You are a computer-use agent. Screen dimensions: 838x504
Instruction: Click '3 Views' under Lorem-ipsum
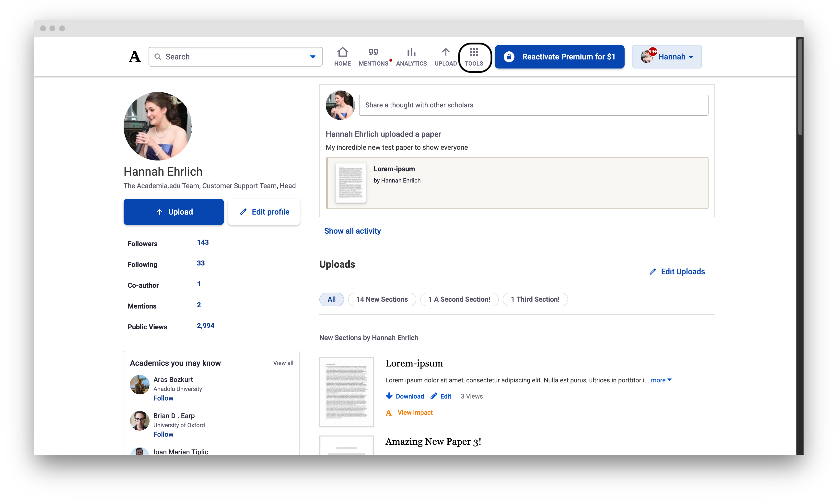471,396
